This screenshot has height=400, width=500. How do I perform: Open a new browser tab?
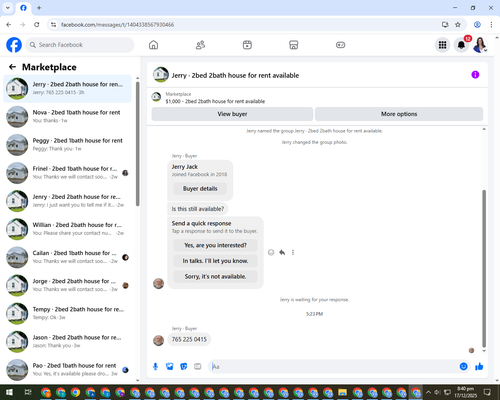tap(39, 8)
